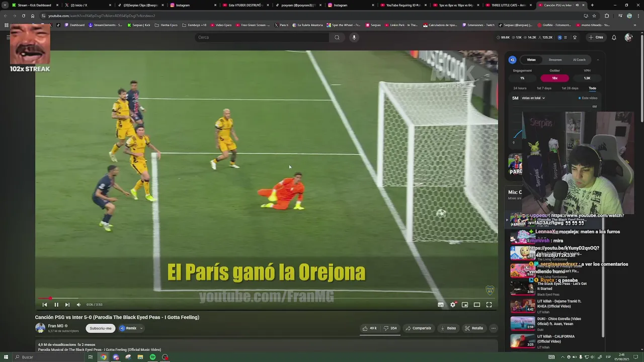The image size is (644, 362).
Task: Click the blue IQ logo in panel
Action: (512, 60)
